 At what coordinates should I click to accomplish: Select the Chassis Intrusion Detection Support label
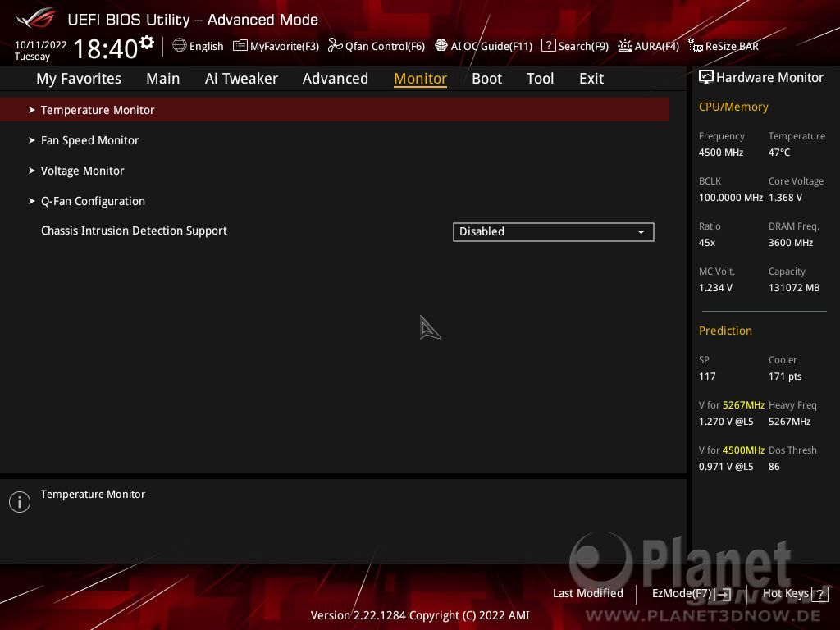pos(134,231)
